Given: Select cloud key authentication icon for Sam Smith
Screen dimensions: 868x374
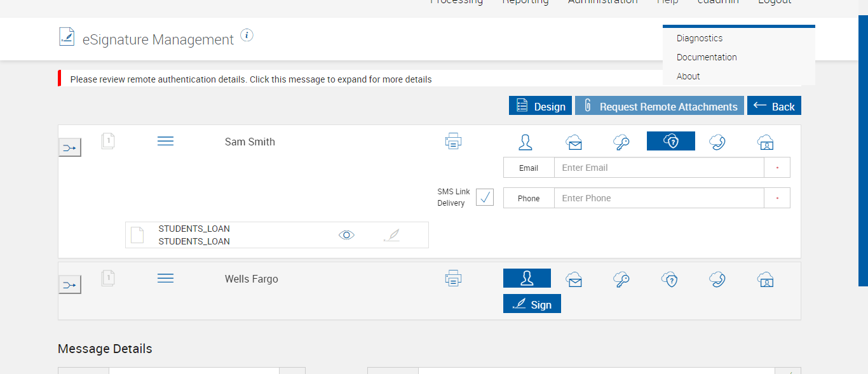Looking at the screenshot, I should click(621, 142).
